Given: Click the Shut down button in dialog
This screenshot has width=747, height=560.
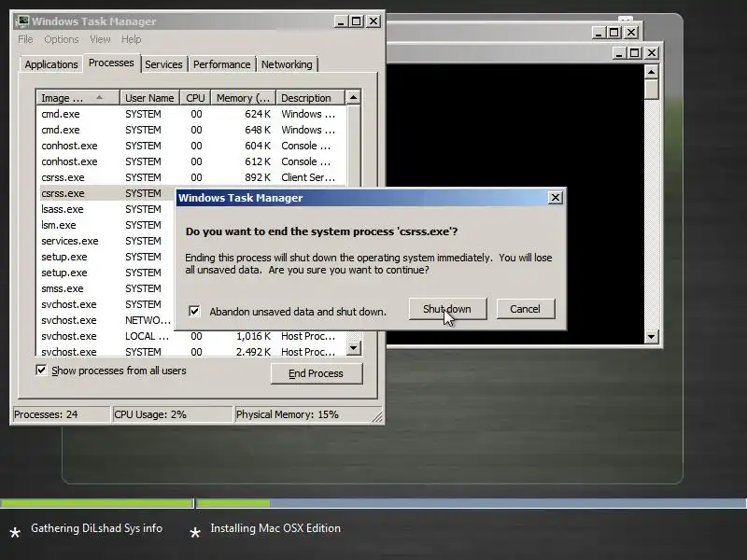Looking at the screenshot, I should (x=447, y=309).
